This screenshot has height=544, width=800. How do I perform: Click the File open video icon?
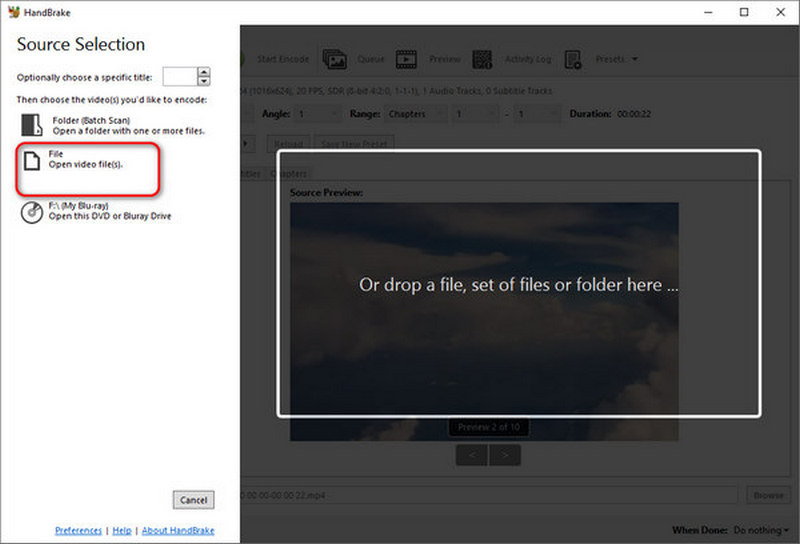[32, 161]
